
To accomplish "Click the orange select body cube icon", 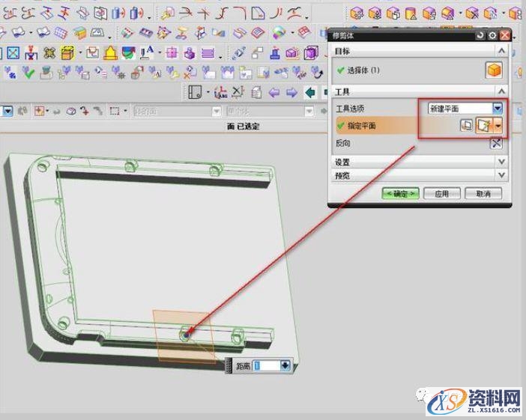I will point(494,70).
